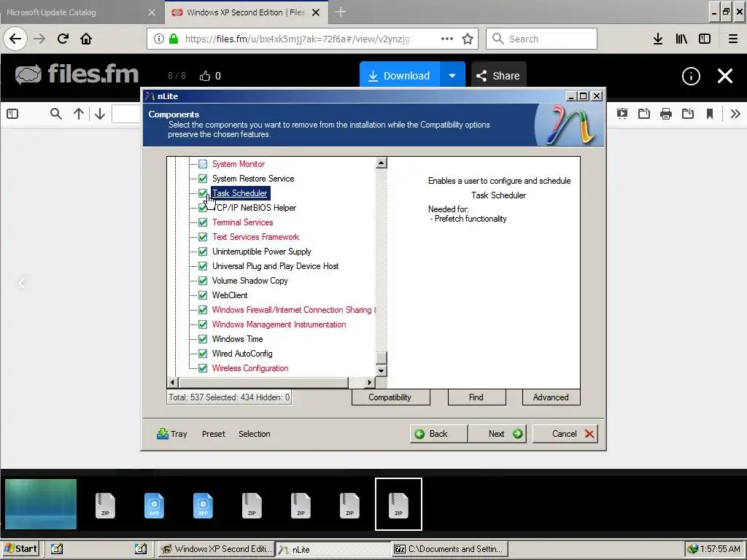
Task: Check the System Monitor checkbox
Action: pos(203,164)
